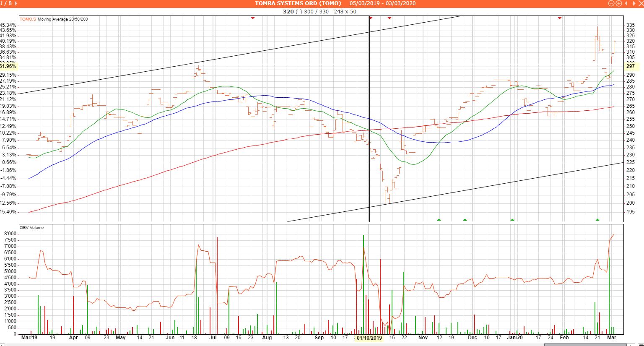
Task: Select the green triangle marker near Nov 12
Action: pyautogui.click(x=439, y=219)
